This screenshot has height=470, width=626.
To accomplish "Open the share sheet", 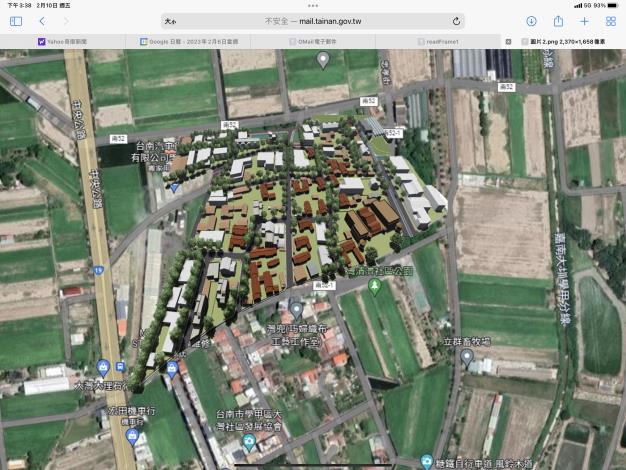I will click(558, 21).
